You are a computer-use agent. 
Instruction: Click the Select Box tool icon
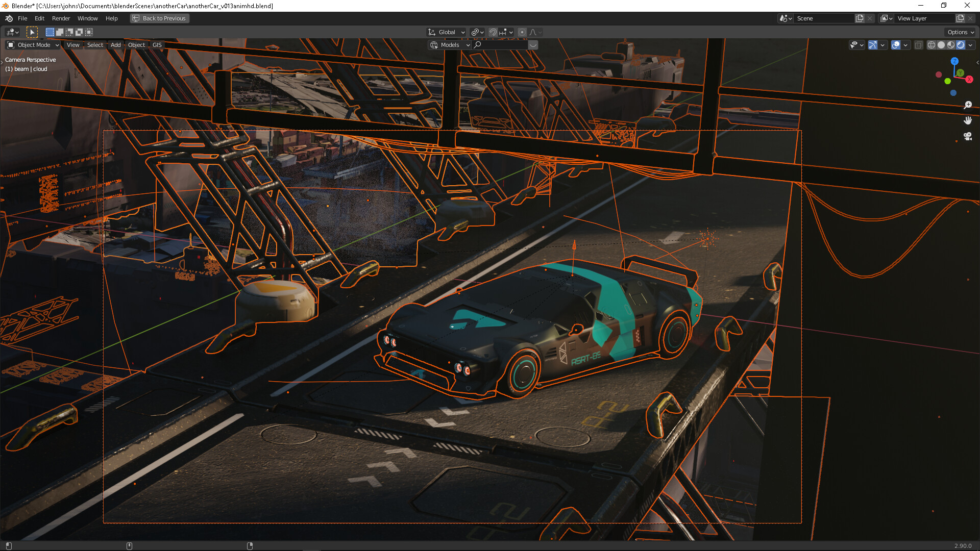coord(32,32)
